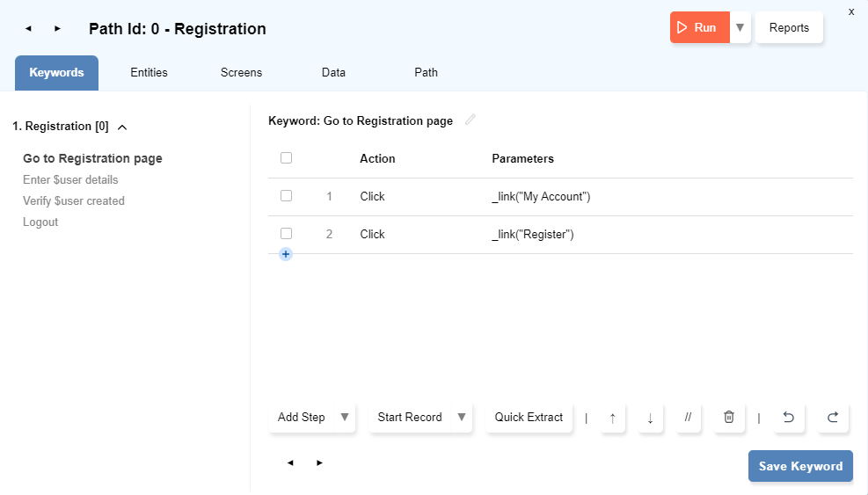Open the Run options dropdown arrow
Image resolution: width=868 pixels, height=495 pixels.
click(740, 27)
